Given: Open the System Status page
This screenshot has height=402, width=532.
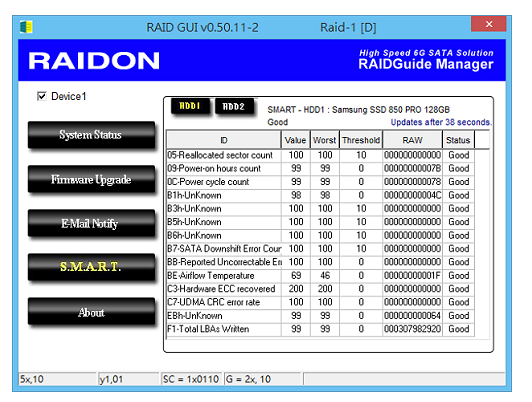Looking at the screenshot, I should [91, 135].
